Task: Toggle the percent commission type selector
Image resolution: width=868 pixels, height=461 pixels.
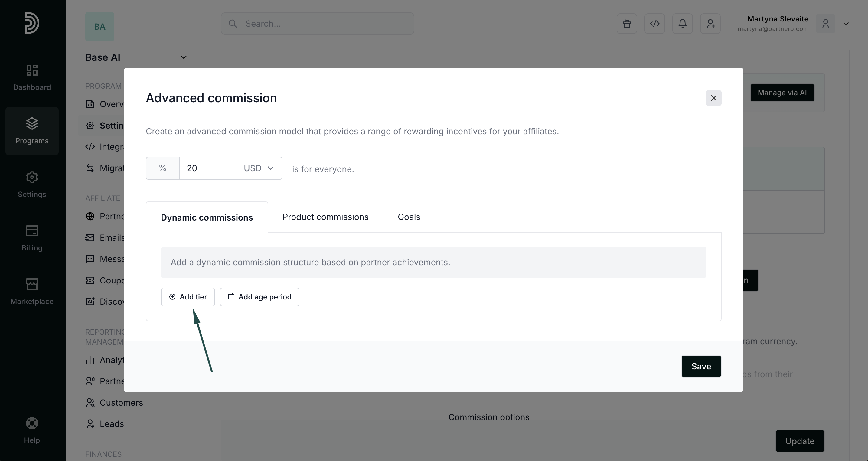Action: [x=162, y=168]
